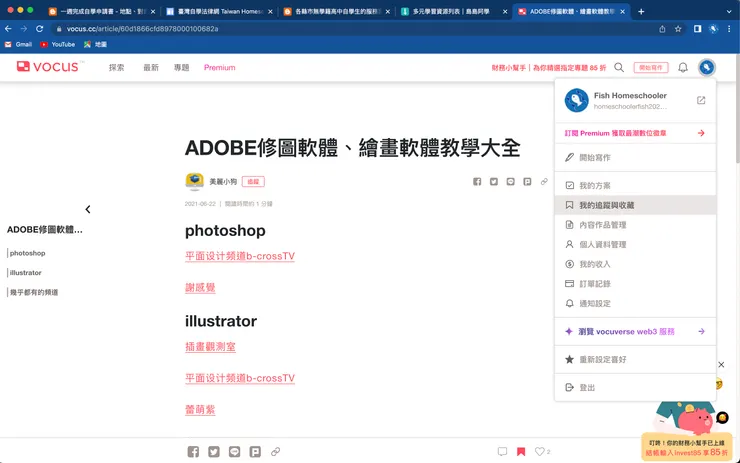The width and height of the screenshot is (740, 463).
Task: Select 我的方案 in the account menu
Action: [635, 185]
